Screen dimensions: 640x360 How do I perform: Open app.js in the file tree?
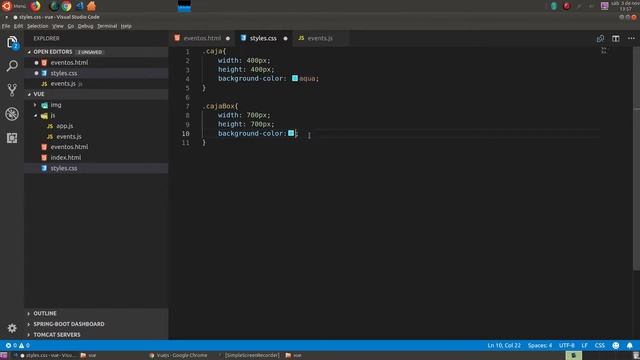click(x=64, y=126)
